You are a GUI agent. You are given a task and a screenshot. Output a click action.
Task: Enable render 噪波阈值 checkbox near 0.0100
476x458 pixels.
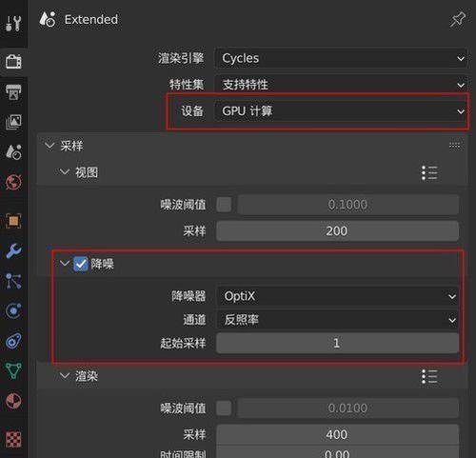click(224, 408)
